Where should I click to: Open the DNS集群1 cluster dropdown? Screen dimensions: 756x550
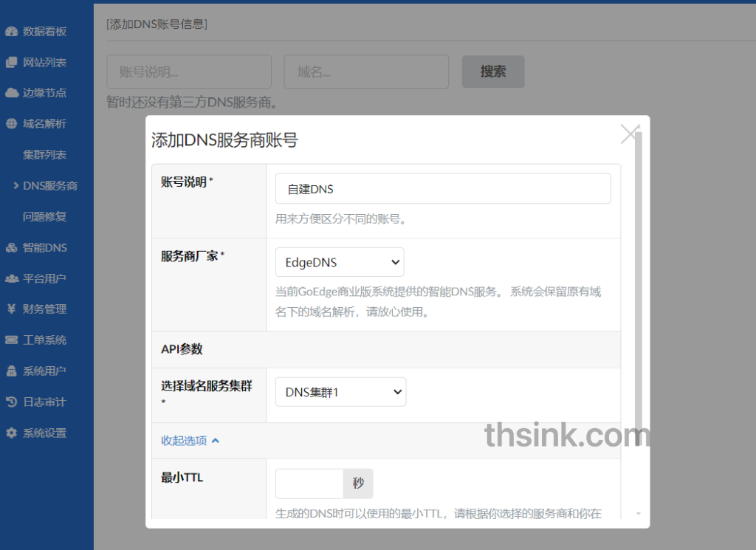coord(340,391)
